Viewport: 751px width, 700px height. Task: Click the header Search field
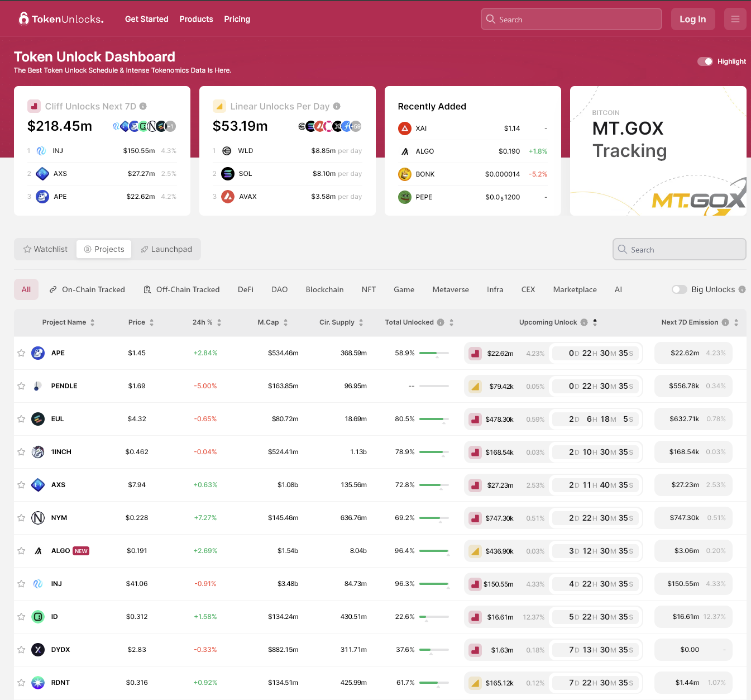(571, 19)
